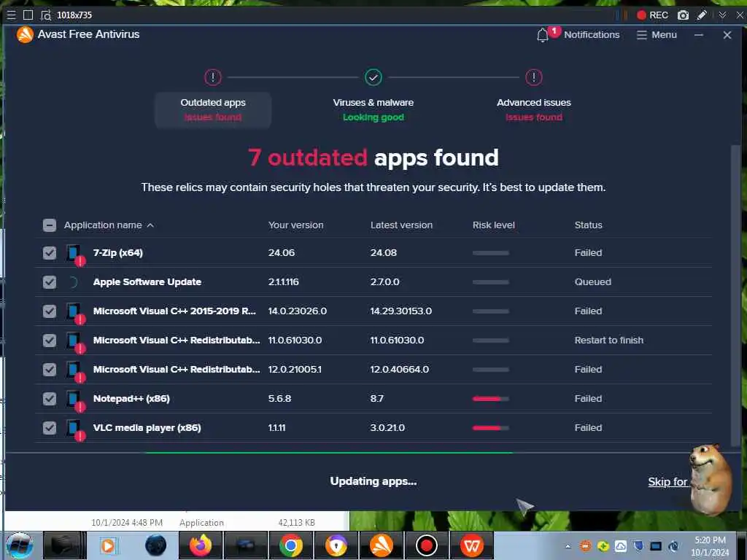
Task: Open the recorder hamburger menu icon
Action: pyautogui.click(x=11, y=15)
